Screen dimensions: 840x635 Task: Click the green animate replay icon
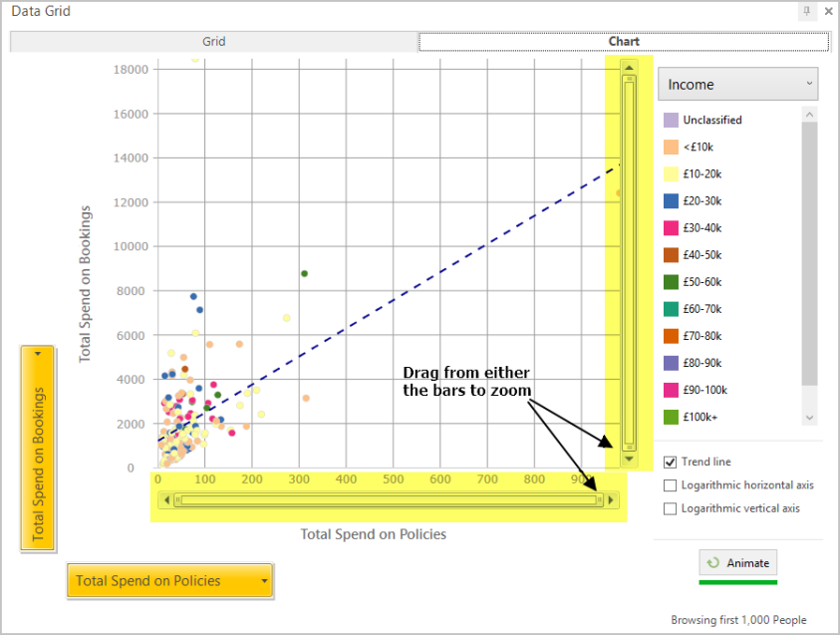713,562
